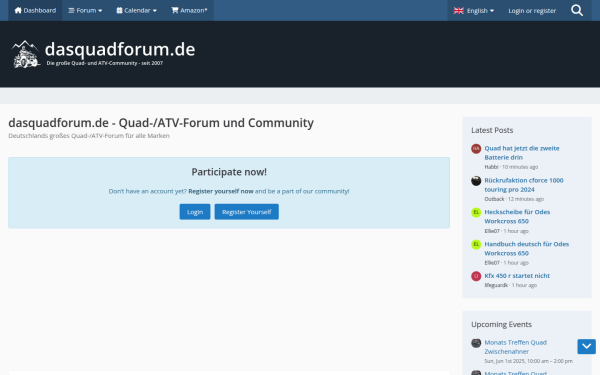This screenshot has height=375, width=600.
Task: Click the blue Login button
Action: [x=195, y=212]
